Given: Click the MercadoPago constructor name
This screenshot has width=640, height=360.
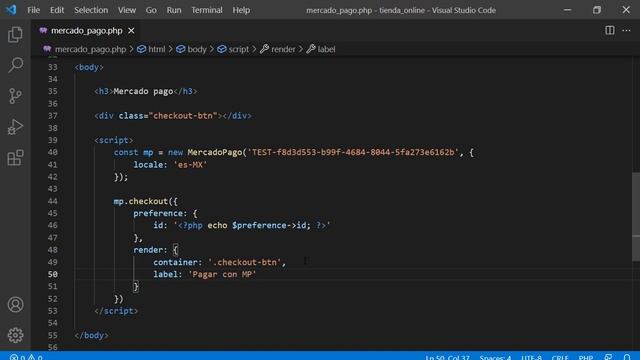Looking at the screenshot, I should [215, 152].
